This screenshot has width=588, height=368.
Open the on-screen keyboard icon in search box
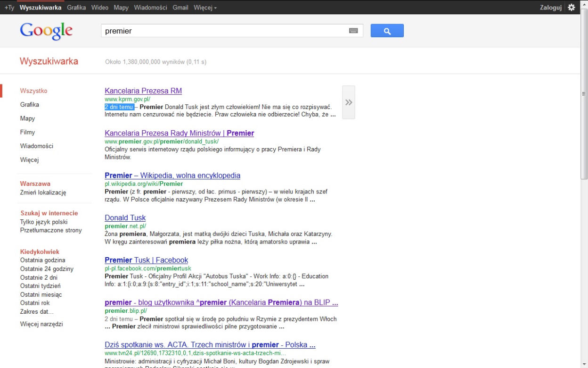point(353,31)
